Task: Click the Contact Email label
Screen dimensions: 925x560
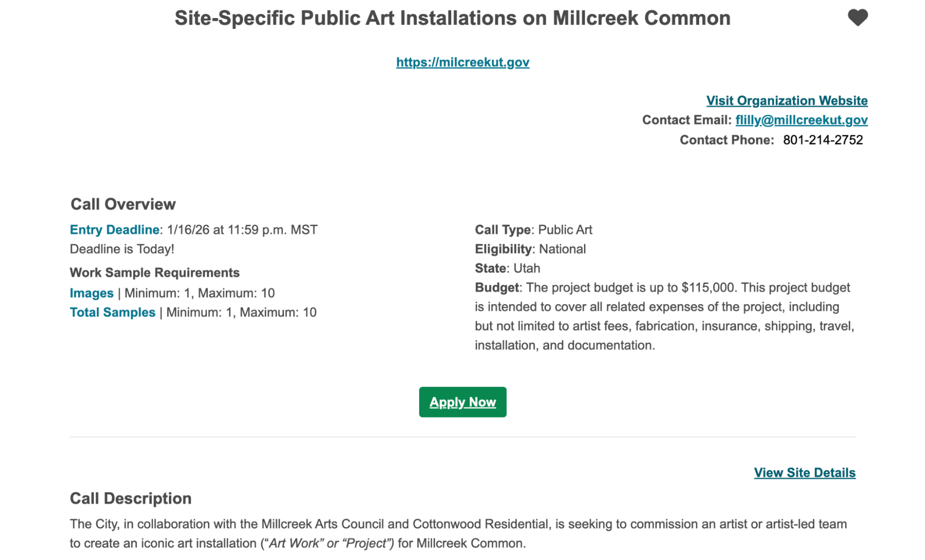Action: (x=686, y=120)
